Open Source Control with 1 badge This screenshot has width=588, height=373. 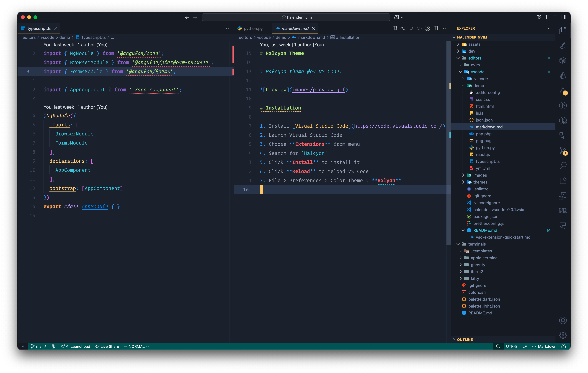tap(563, 150)
